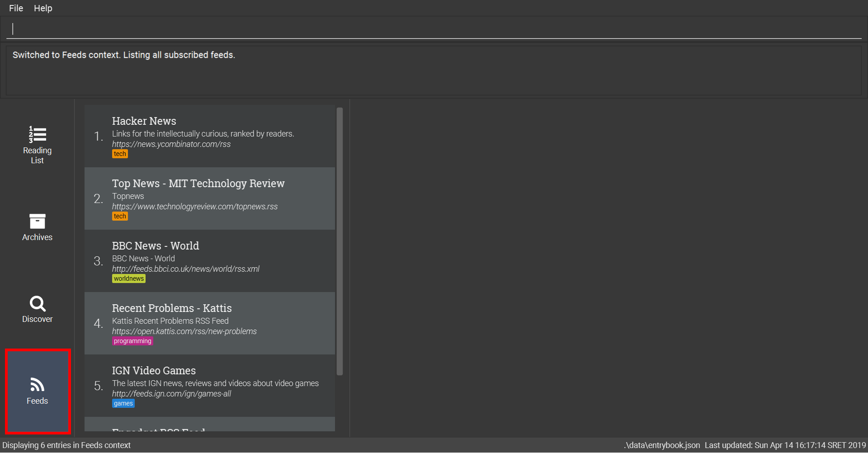
Task: Click the worldnews tag label
Action: coord(129,278)
